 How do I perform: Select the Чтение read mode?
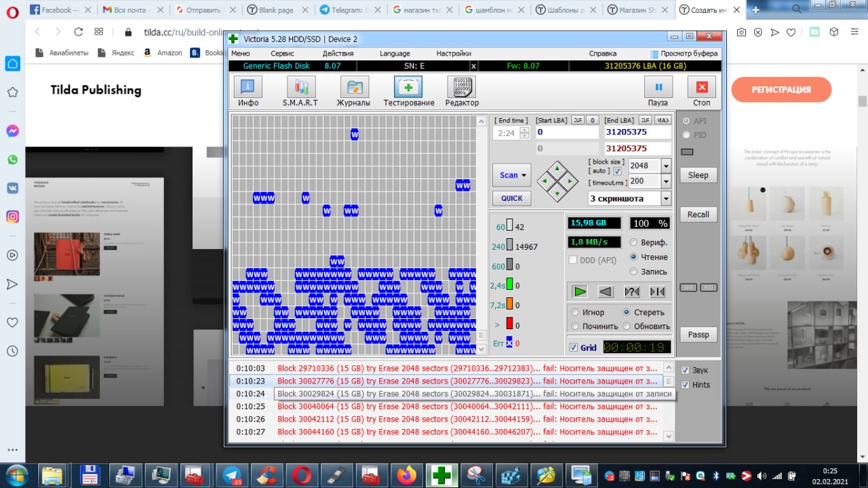click(x=649, y=257)
